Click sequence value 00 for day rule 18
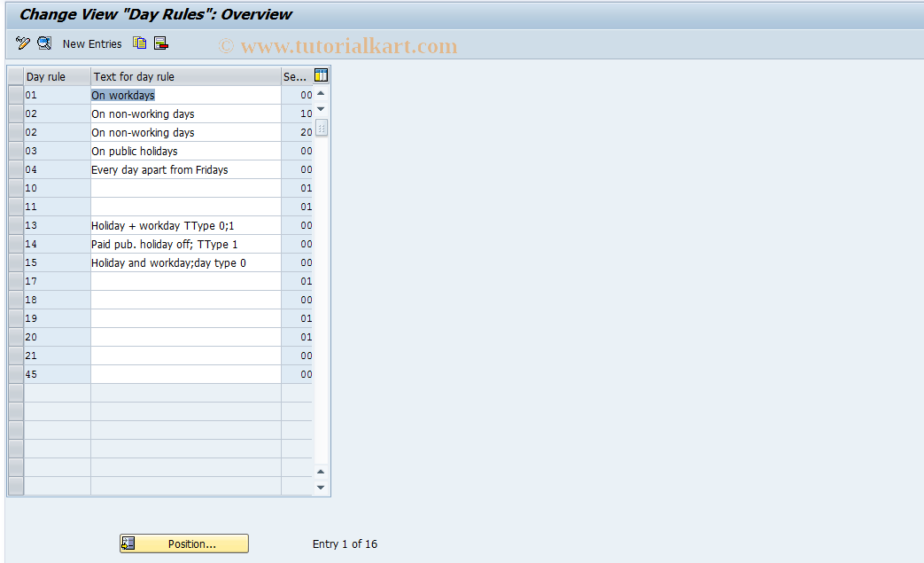Viewport: 924px width, 563px height. [297, 300]
